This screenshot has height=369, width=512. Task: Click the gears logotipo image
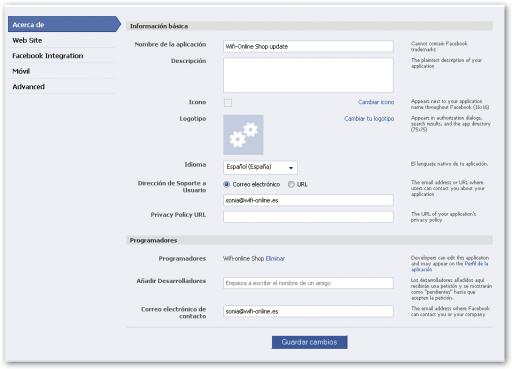(243, 135)
